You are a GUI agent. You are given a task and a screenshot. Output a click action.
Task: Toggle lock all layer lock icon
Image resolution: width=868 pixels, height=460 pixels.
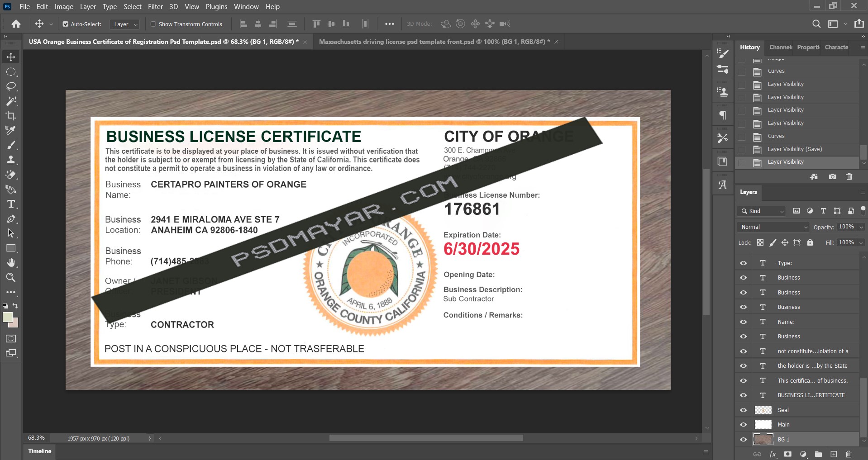(810, 242)
